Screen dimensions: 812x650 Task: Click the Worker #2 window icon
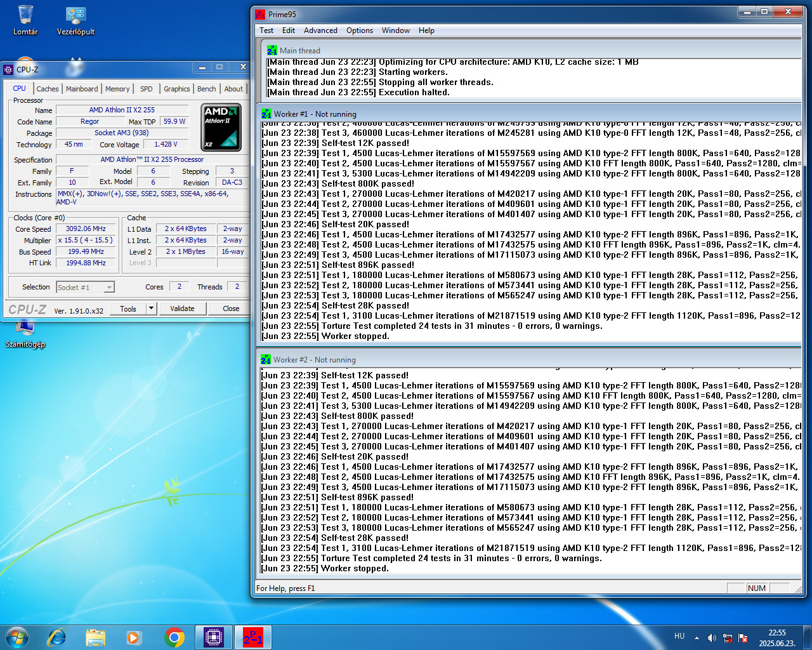point(266,359)
